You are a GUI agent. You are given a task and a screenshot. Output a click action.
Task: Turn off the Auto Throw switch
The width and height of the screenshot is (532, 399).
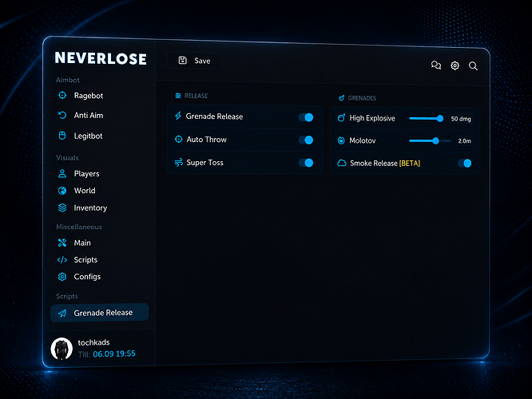pyautogui.click(x=306, y=140)
